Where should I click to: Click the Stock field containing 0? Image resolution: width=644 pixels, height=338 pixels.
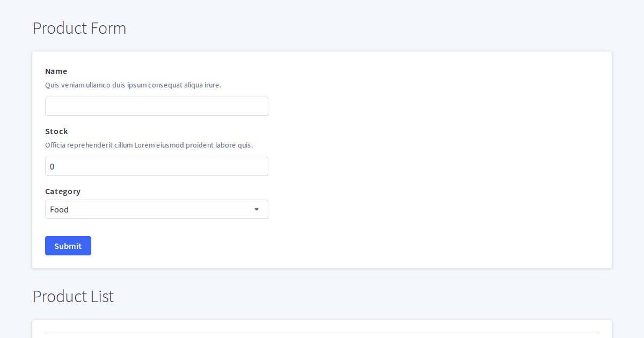[156, 166]
